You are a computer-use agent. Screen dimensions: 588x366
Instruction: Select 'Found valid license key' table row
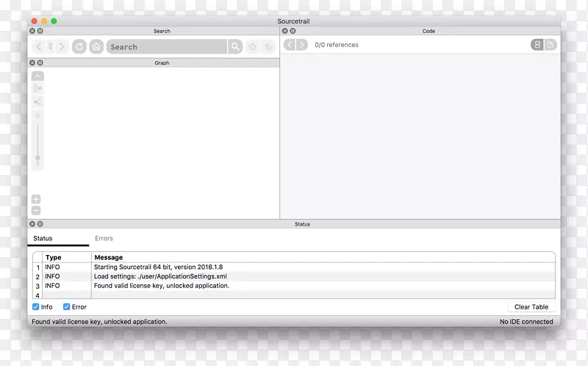click(293, 286)
